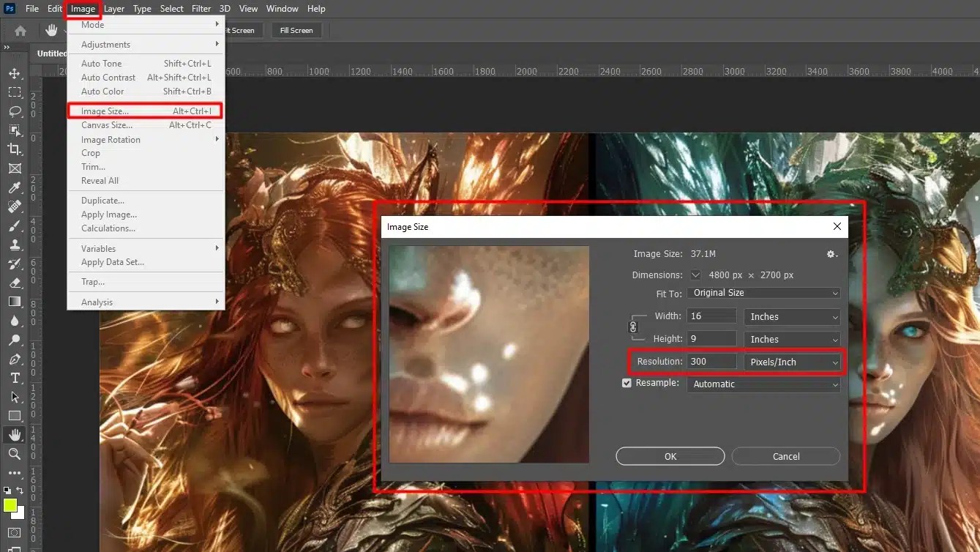Open the Window menu
Image resolution: width=980 pixels, height=552 pixels.
click(282, 9)
